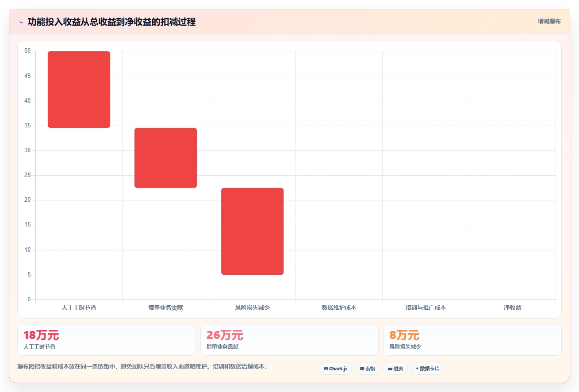Click the 净收益 axis label
Viewport: 579px width, 392px height.
point(512,307)
